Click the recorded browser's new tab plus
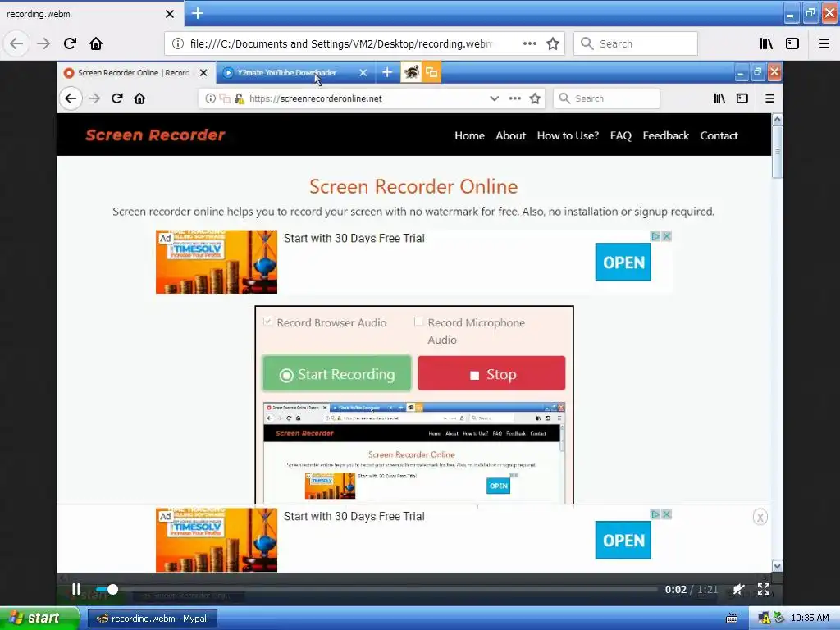Image resolution: width=840 pixels, height=630 pixels. pos(387,72)
